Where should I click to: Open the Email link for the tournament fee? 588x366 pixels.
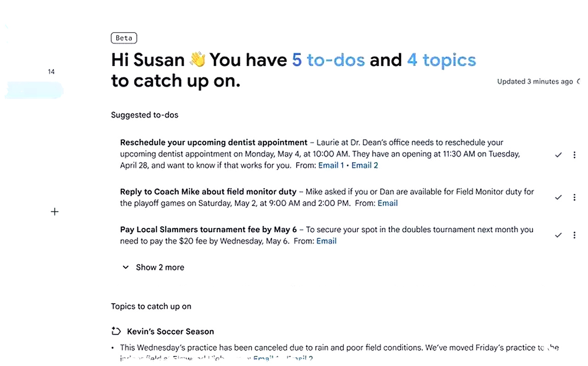[326, 241]
